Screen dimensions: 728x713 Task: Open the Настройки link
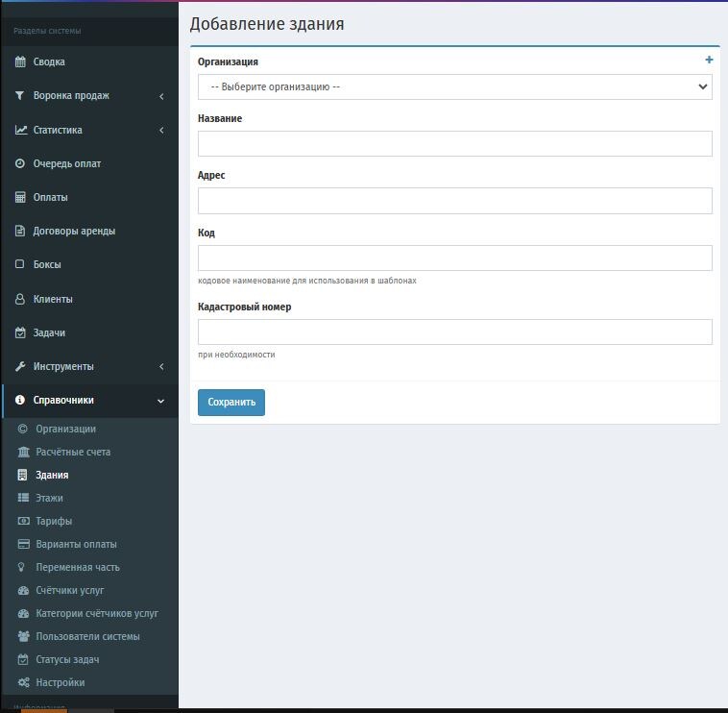point(61,682)
